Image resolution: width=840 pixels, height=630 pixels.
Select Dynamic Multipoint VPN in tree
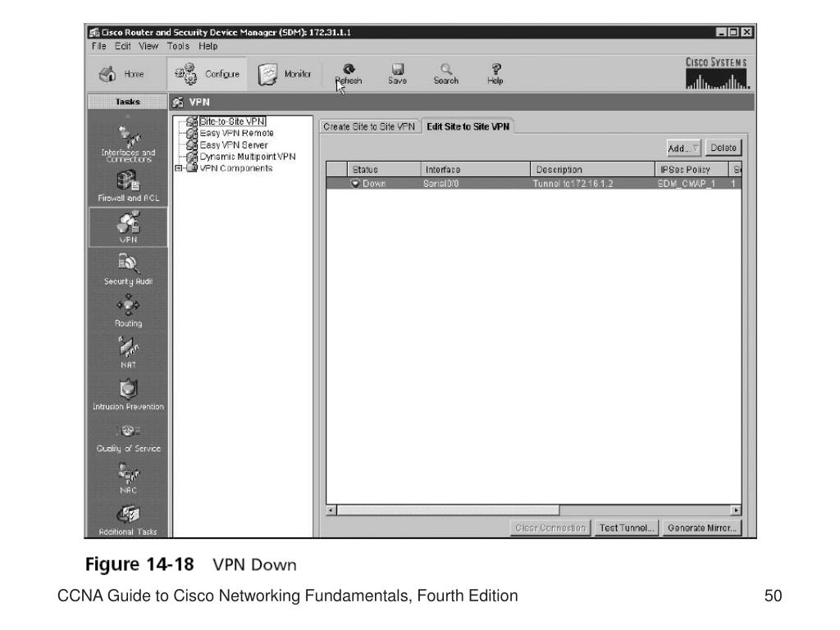coord(248,157)
